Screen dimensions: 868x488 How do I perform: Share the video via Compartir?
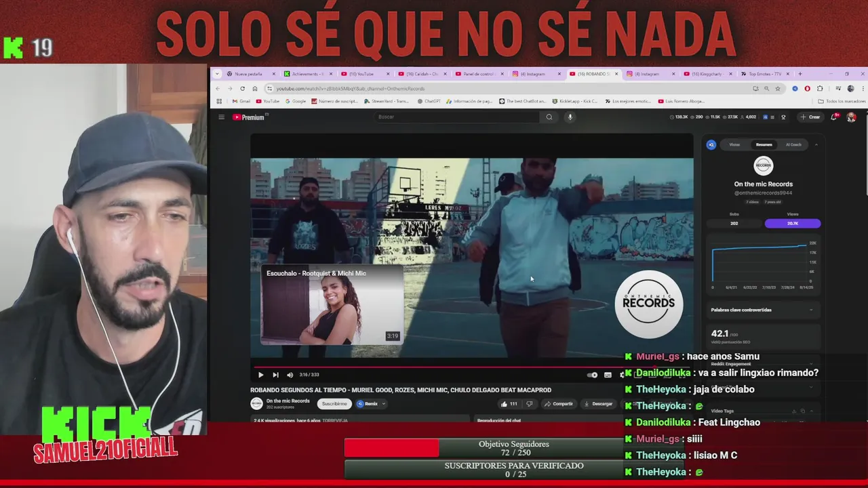(558, 404)
